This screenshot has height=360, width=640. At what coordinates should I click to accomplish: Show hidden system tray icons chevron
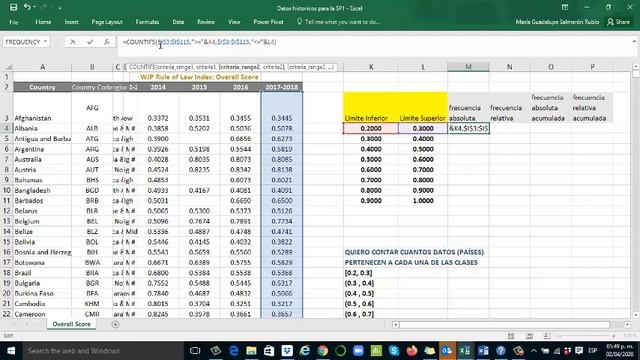pyautogui.click(x=533, y=351)
